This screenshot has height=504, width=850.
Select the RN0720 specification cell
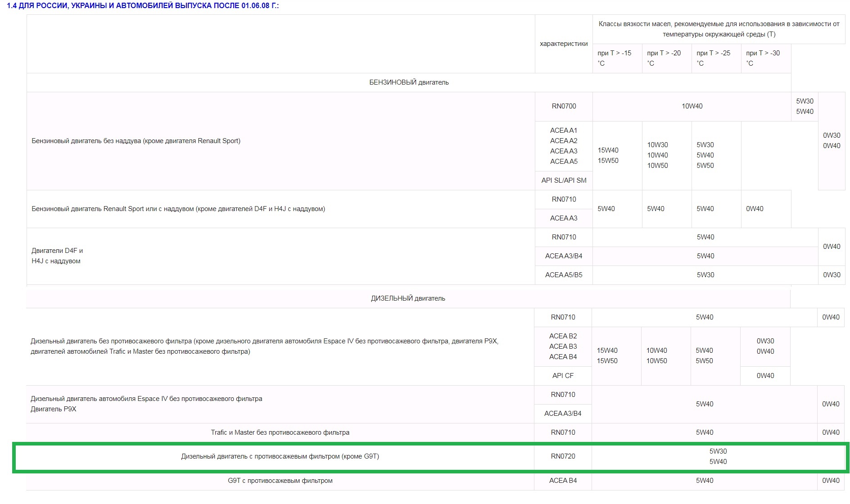[x=563, y=456]
